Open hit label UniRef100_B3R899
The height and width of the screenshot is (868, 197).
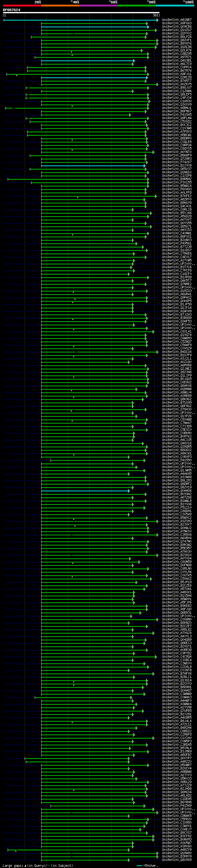(176, 318)
